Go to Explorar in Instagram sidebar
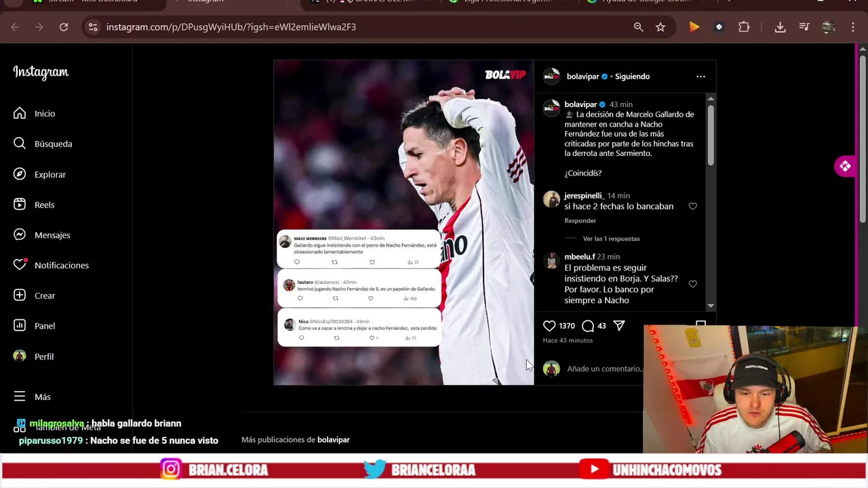Image resolution: width=868 pixels, height=488 pixels. 41,174
